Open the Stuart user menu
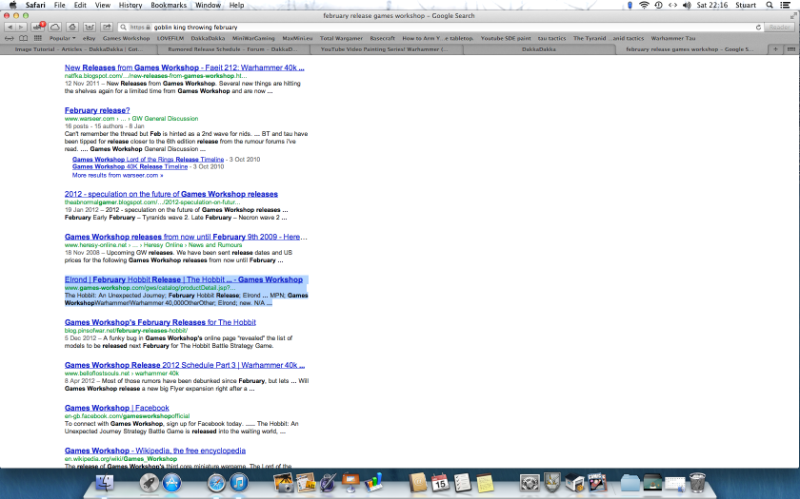 coord(745,5)
